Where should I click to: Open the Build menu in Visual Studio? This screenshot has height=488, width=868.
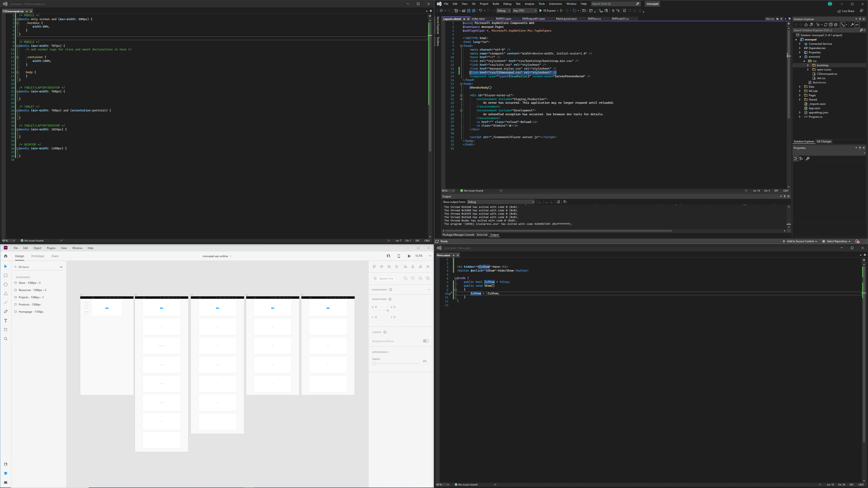point(496,4)
